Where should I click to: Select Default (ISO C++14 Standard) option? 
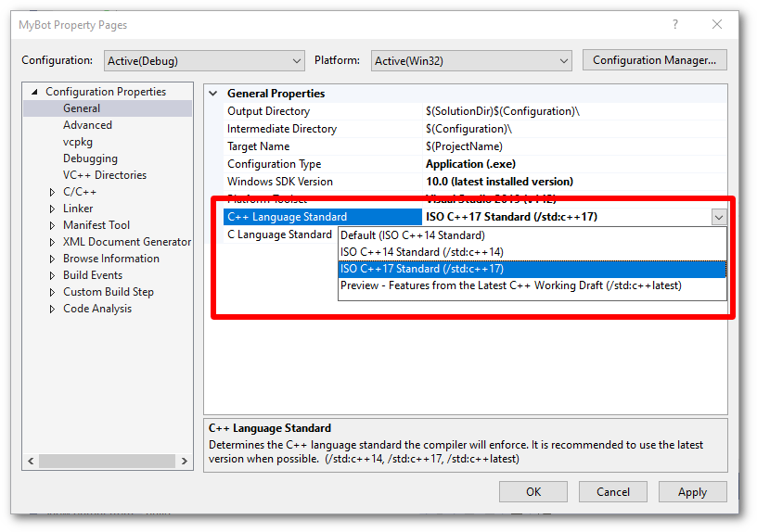pyautogui.click(x=412, y=235)
